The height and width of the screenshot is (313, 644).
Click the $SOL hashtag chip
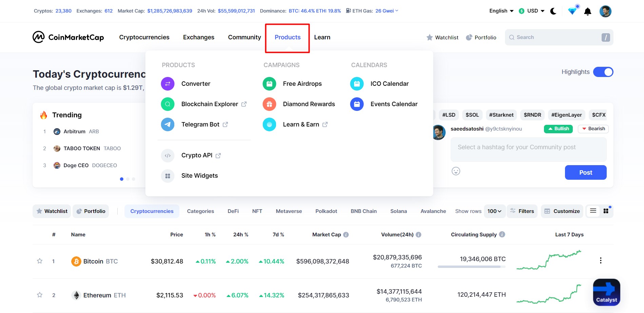click(472, 115)
